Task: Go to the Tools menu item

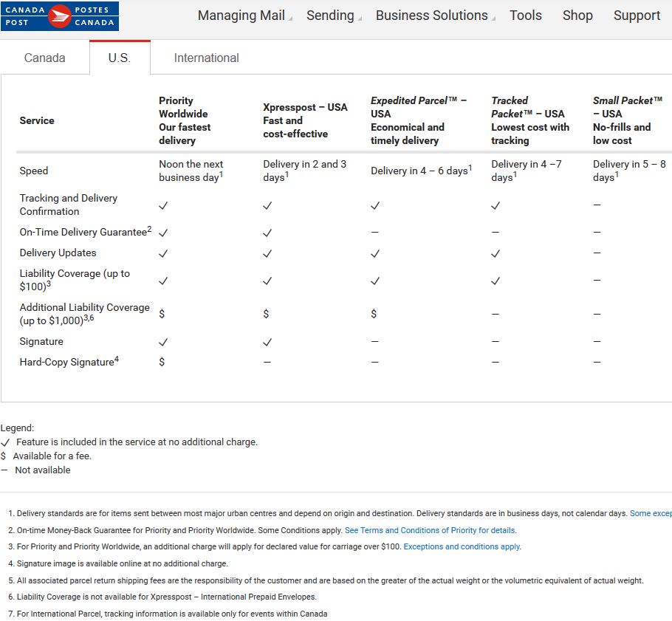Action: [x=526, y=16]
